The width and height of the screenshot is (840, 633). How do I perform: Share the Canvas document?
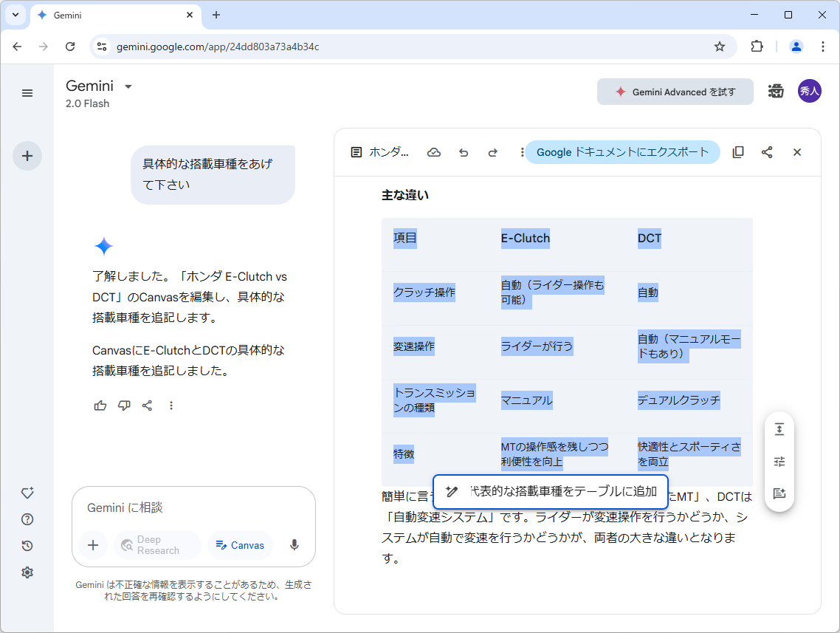[767, 151]
